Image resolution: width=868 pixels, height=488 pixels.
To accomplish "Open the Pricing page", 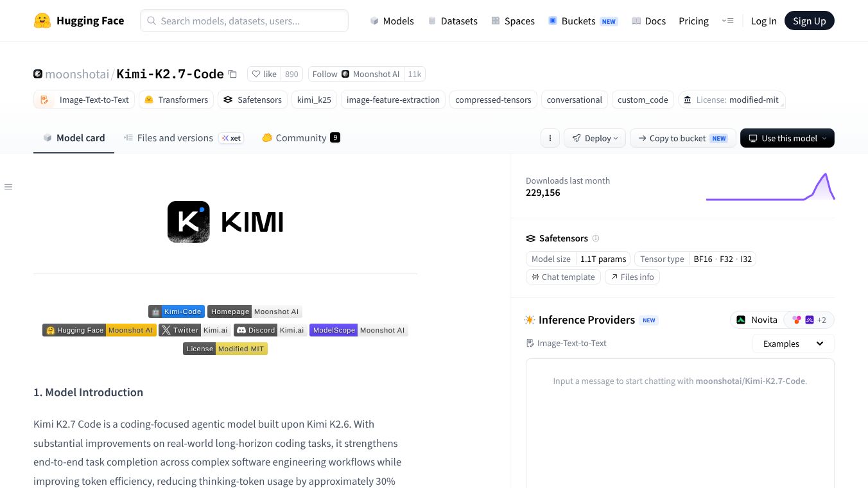I will 693,21.
